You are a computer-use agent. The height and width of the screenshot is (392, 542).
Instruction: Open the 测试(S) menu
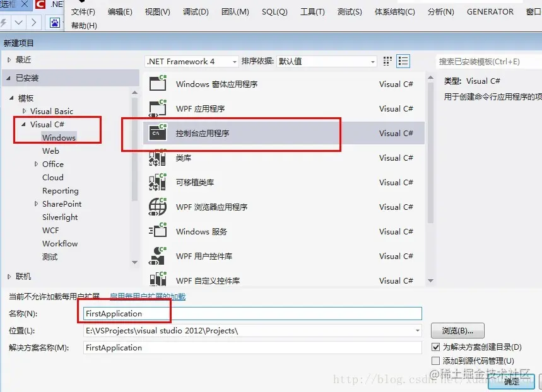[350, 12]
